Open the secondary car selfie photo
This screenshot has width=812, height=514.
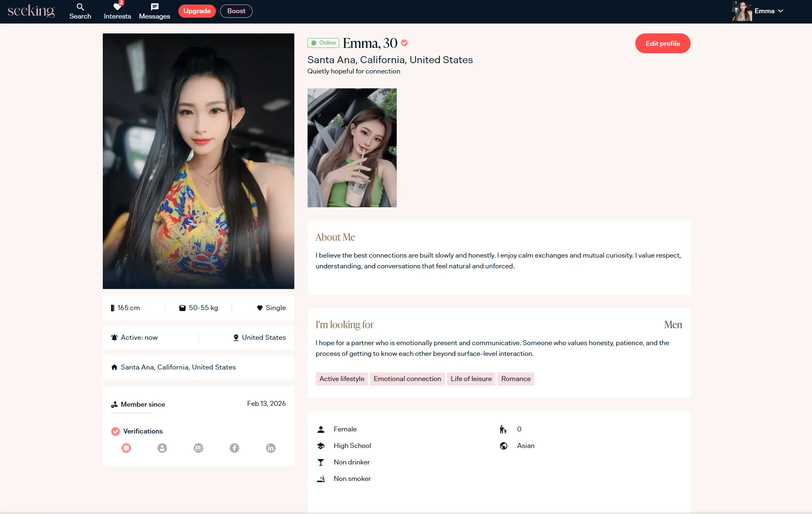pos(352,147)
